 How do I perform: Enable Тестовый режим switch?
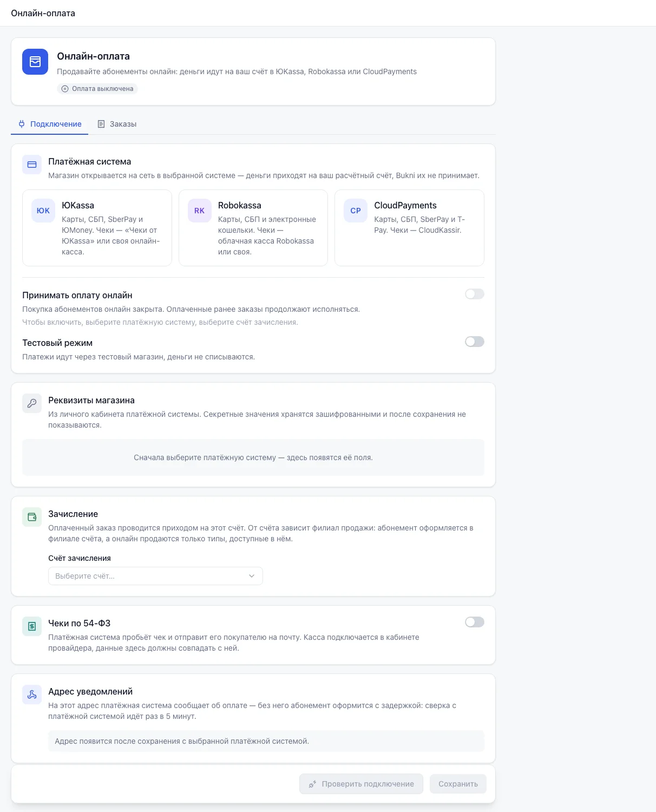[x=475, y=342]
